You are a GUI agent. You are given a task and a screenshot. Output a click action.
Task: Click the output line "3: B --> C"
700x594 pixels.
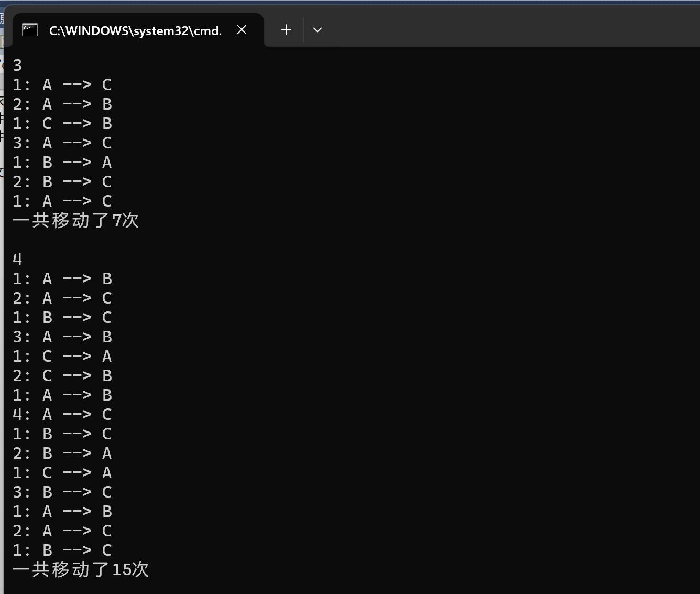click(62, 492)
